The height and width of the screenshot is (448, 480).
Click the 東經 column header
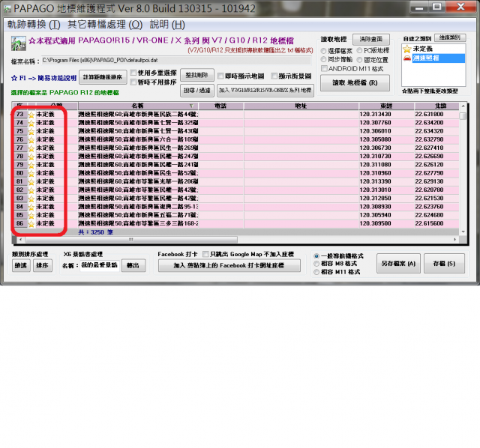click(386, 106)
